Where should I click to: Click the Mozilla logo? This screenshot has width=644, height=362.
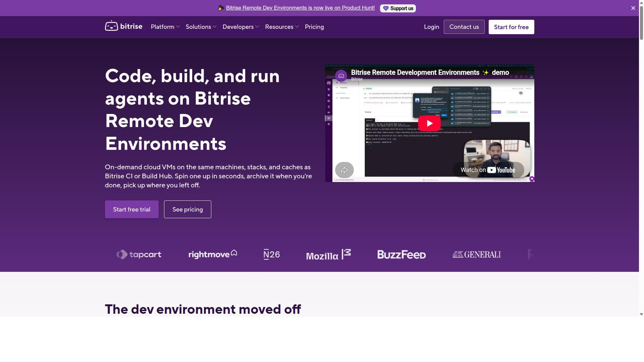pyautogui.click(x=328, y=255)
